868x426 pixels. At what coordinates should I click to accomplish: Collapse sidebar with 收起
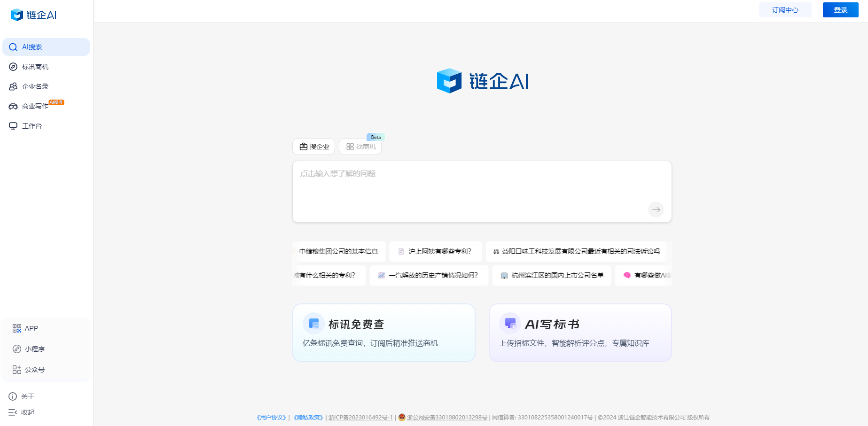22,412
